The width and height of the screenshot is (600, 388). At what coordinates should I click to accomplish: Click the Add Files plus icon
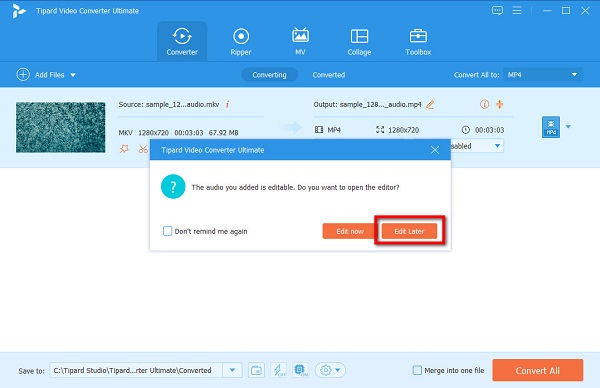(23, 74)
